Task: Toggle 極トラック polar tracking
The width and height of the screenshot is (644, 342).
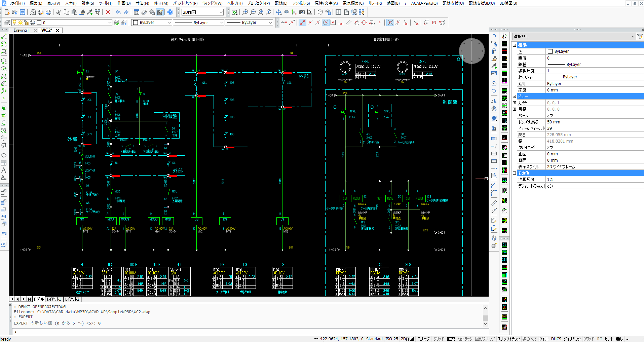Action: tap(465, 339)
